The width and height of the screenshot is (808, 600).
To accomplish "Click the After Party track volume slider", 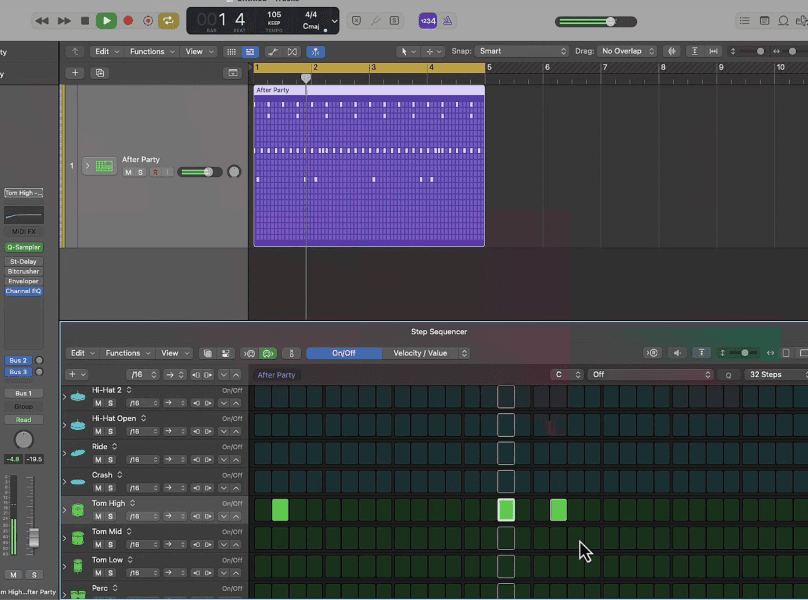I will tap(200, 172).
